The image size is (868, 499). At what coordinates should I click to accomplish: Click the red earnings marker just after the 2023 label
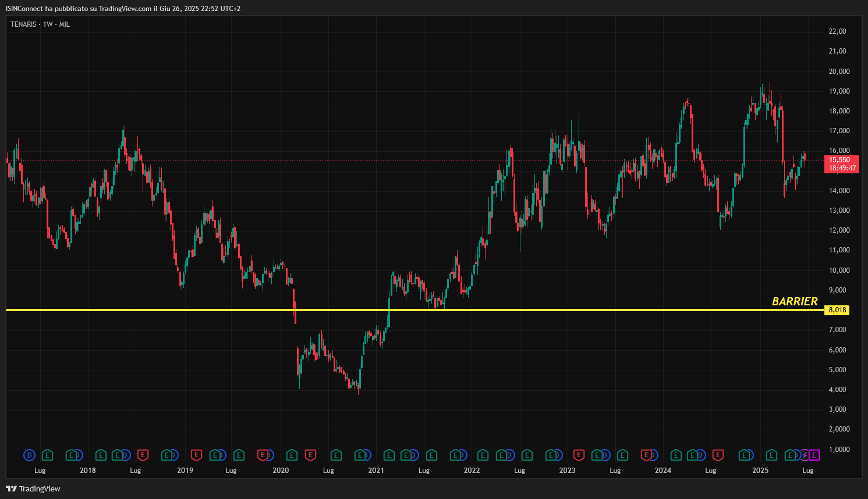(578, 455)
